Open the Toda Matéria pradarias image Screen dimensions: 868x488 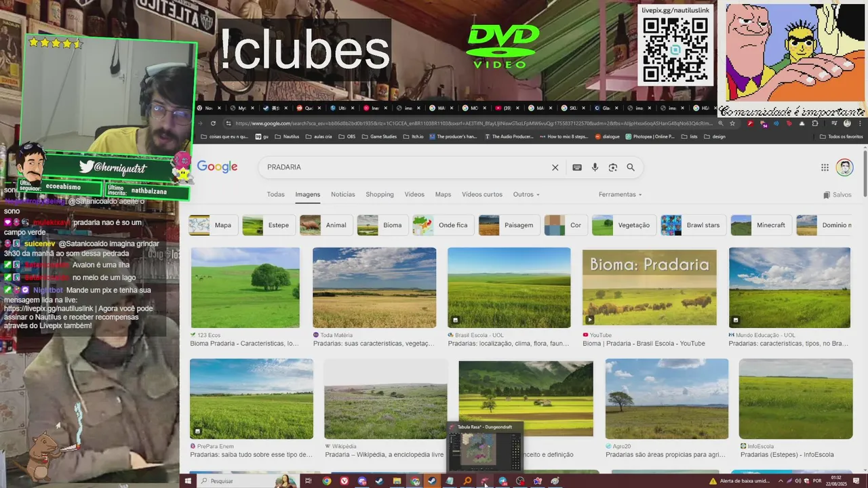point(374,288)
